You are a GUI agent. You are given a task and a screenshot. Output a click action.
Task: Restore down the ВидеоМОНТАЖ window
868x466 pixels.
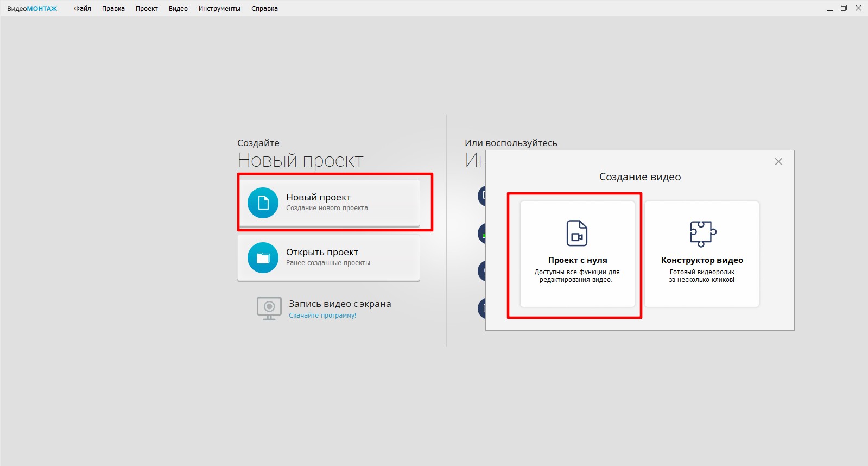pos(844,8)
